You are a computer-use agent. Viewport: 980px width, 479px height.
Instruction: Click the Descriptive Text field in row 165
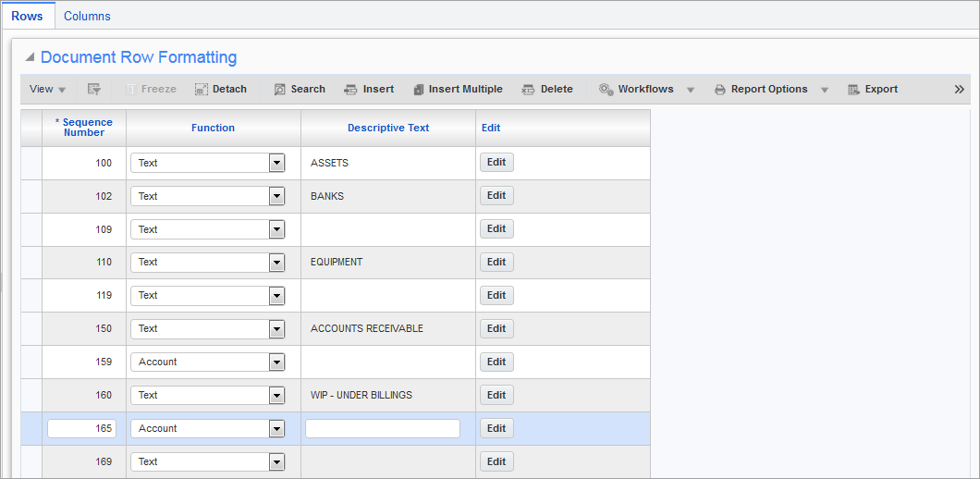point(383,428)
